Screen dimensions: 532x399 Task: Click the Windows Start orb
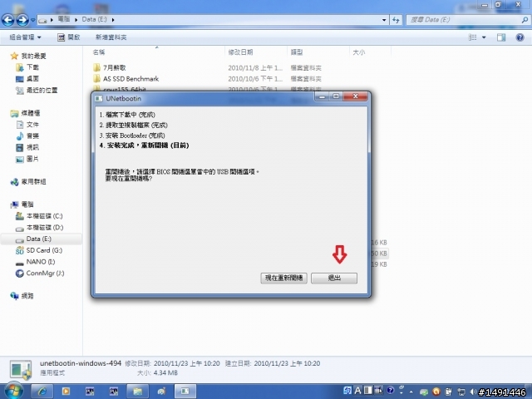pyautogui.click(x=14, y=391)
